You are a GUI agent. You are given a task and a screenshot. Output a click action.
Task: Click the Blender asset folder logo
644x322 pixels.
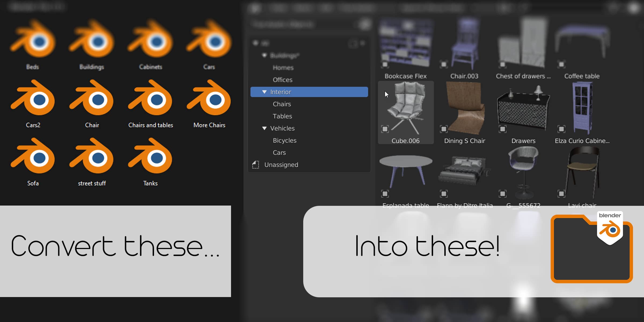pyautogui.click(x=592, y=247)
